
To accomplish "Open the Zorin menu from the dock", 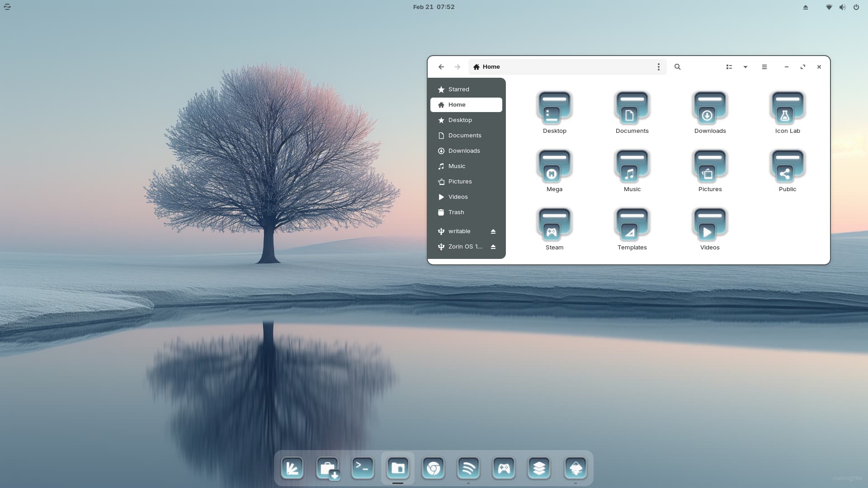I will point(292,468).
